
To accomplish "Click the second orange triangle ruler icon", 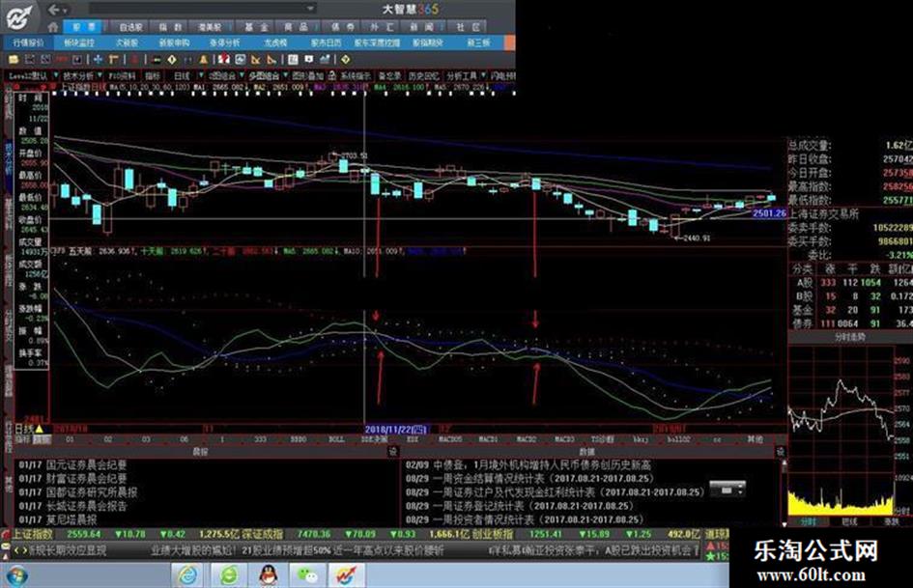I will click(271, 60).
